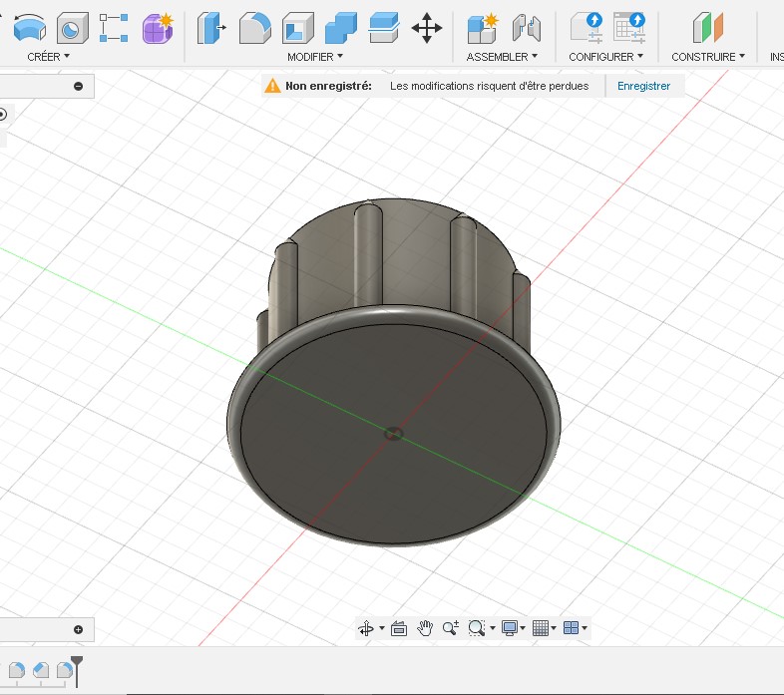The height and width of the screenshot is (695, 784).
Task: Toggle the radio button at left edge
Action: 3,115
